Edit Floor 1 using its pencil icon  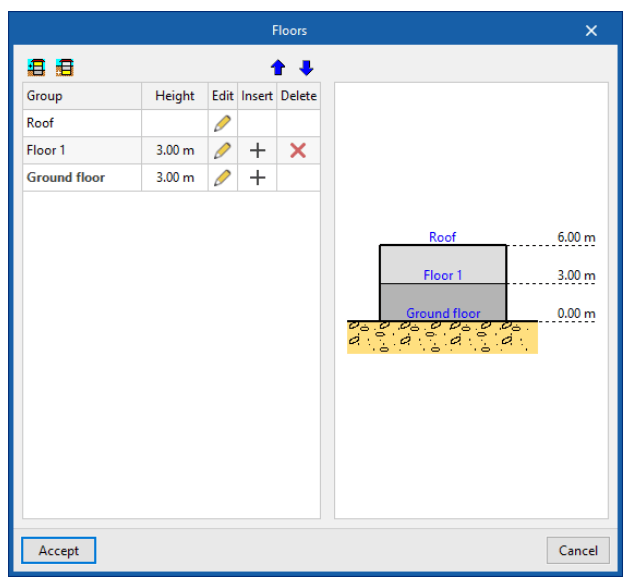222,151
